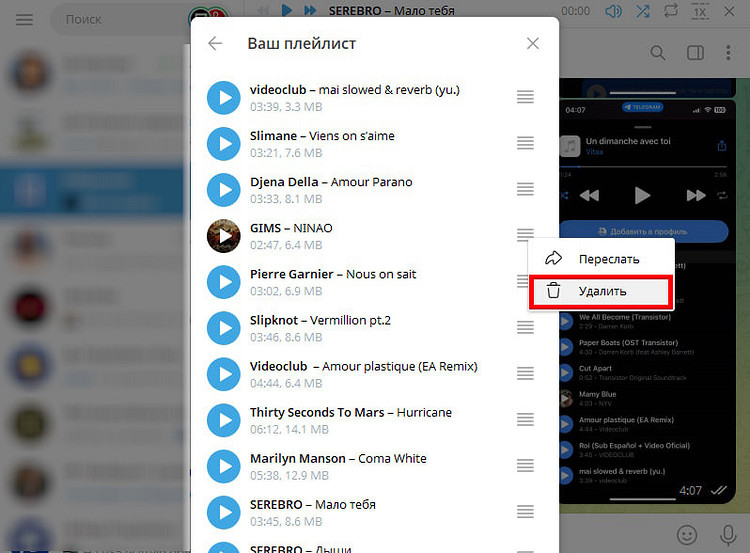750x553 pixels.
Task: Open the menu handle for Marilyn Manson track
Action: tap(525, 465)
